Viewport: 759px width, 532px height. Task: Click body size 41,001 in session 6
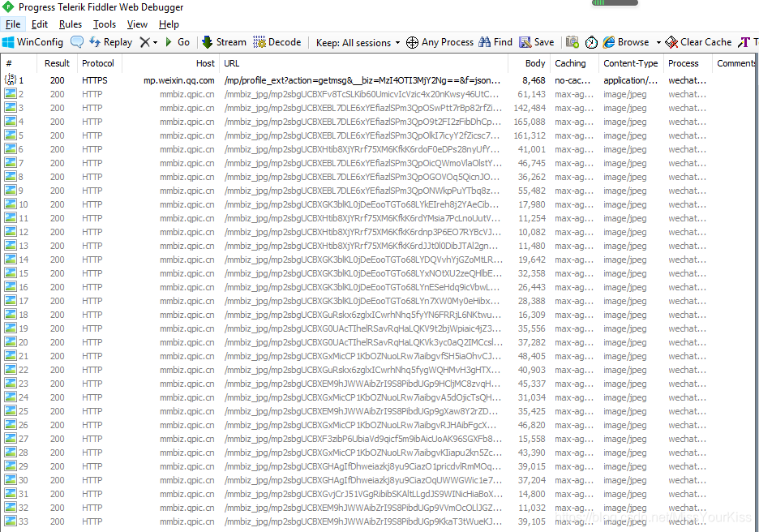click(531, 149)
